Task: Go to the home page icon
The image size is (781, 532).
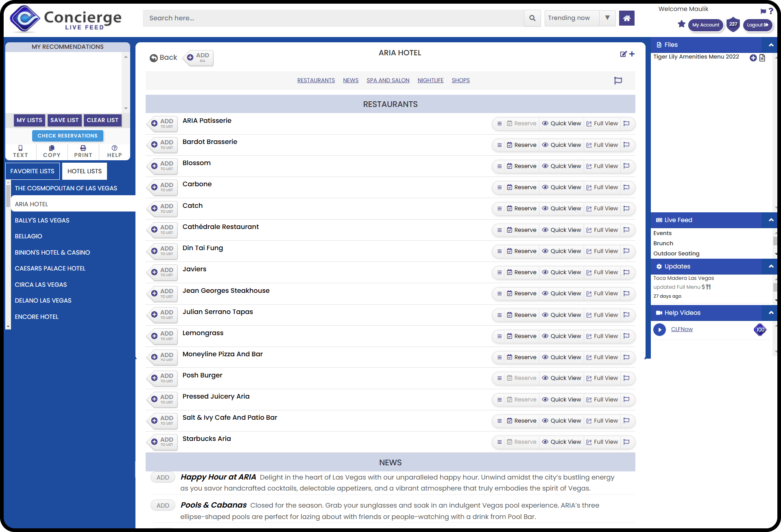Action: point(627,18)
